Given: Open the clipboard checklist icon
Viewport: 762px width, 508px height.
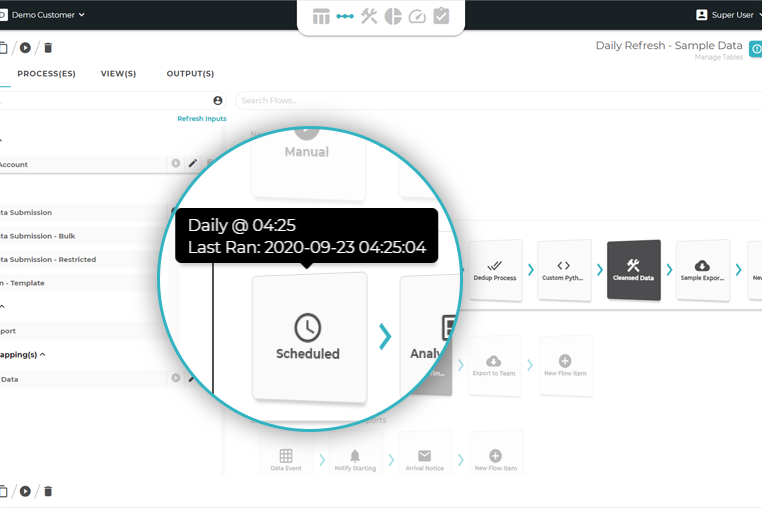Looking at the screenshot, I should [x=441, y=16].
